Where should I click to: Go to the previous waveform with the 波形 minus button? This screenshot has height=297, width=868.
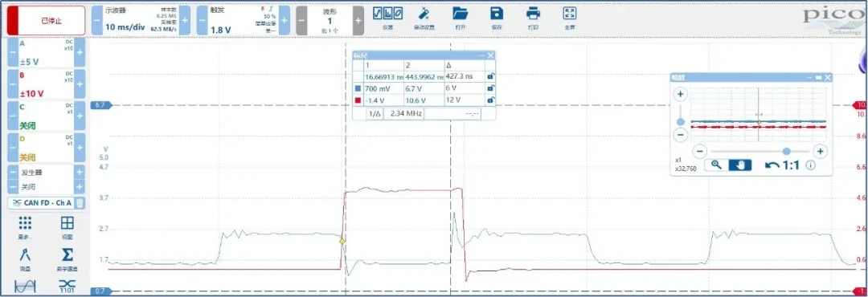[x=301, y=20]
